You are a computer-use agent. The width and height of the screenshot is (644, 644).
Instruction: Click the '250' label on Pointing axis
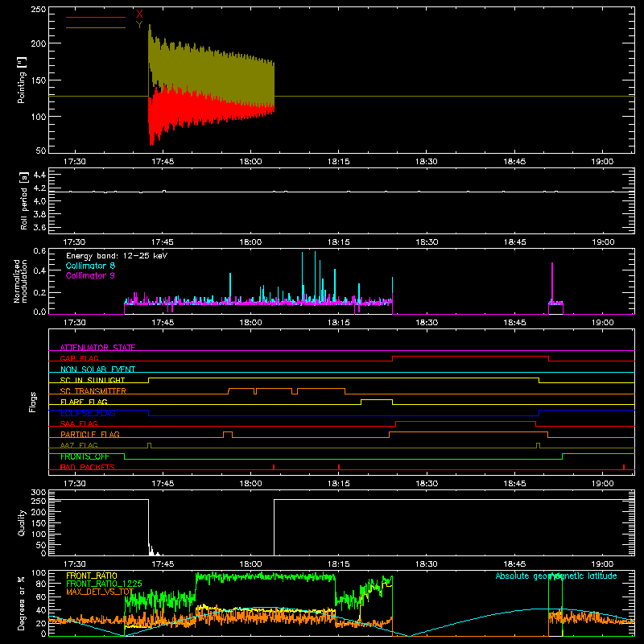click(38, 10)
